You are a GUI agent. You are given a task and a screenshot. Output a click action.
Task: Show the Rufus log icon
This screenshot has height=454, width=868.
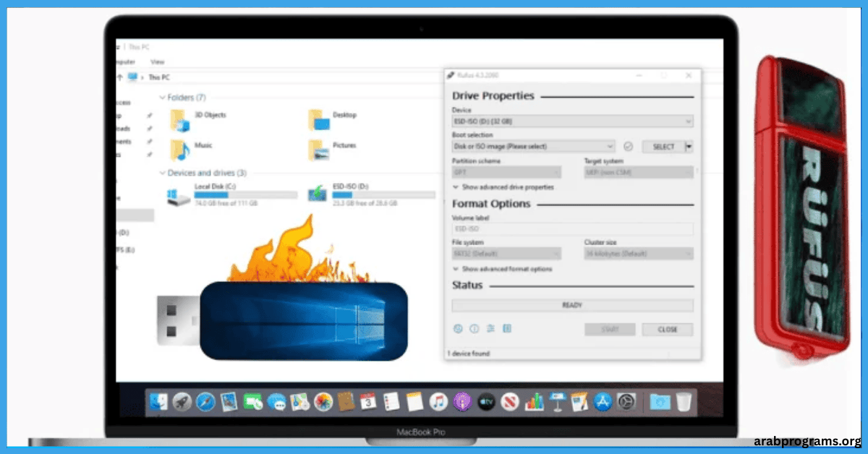point(507,329)
